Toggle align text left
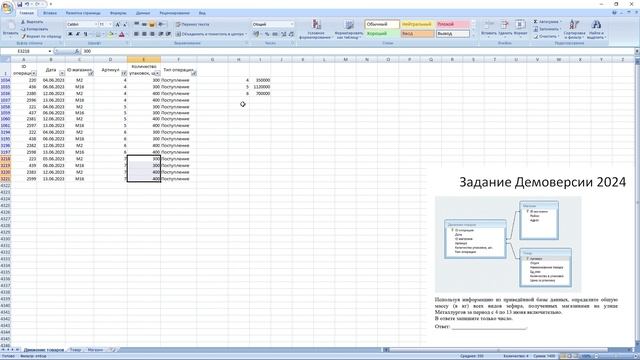Screen dimensions: 640x360 [x=136, y=34]
